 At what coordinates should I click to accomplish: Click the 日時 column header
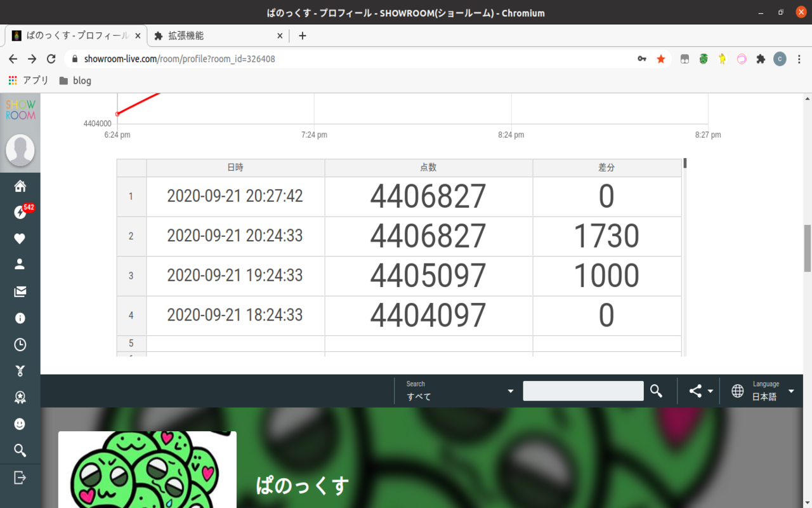[235, 168]
